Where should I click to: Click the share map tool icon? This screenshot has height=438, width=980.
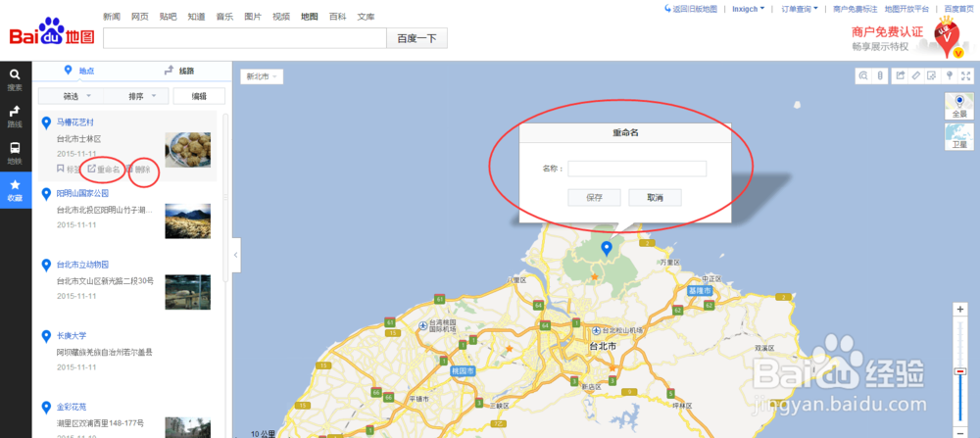click(x=900, y=75)
